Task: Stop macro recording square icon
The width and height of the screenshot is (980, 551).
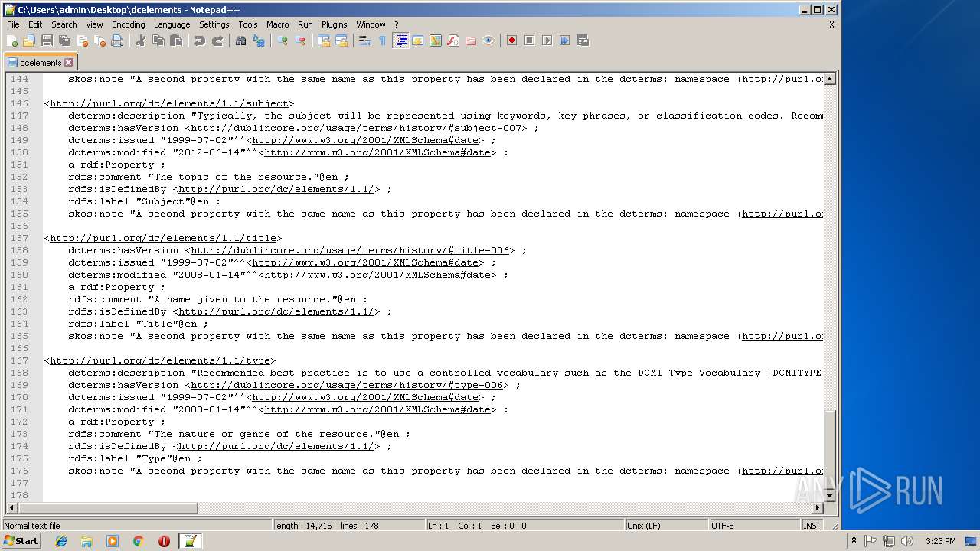Action: 530,41
